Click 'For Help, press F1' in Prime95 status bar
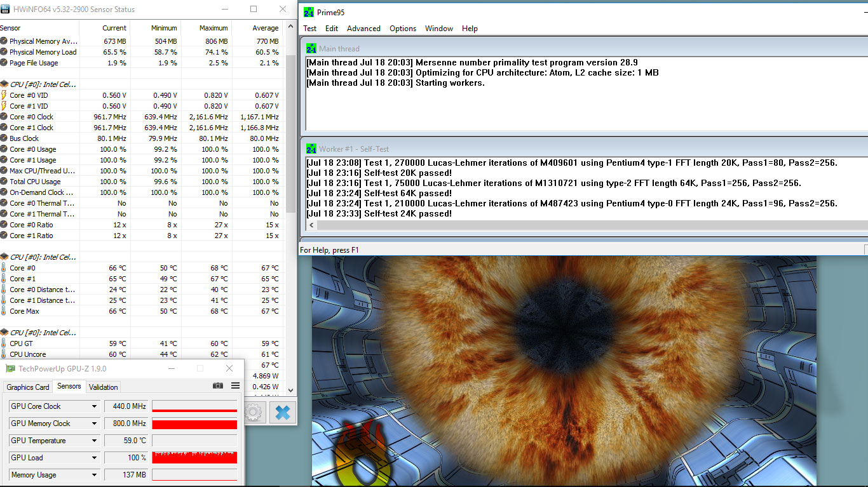868x487 pixels. 329,250
